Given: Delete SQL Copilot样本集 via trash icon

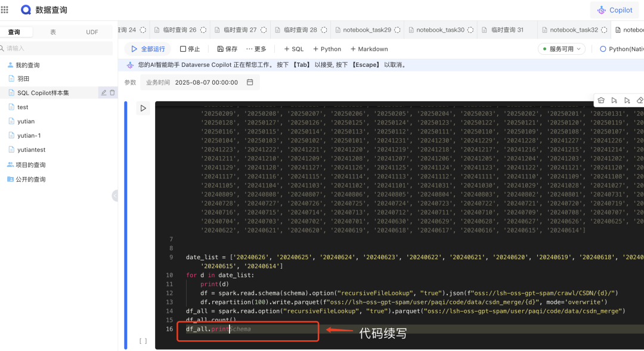Looking at the screenshot, I should [112, 93].
